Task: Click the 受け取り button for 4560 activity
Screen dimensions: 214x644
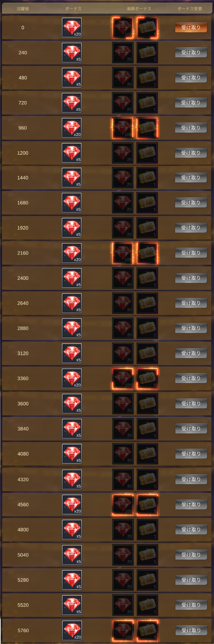Action: [x=191, y=504]
